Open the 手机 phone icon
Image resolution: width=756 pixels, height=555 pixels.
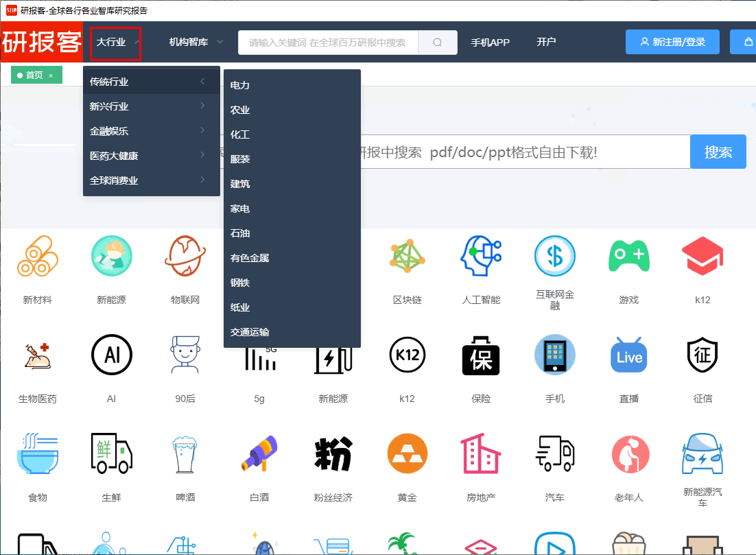pos(555,355)
